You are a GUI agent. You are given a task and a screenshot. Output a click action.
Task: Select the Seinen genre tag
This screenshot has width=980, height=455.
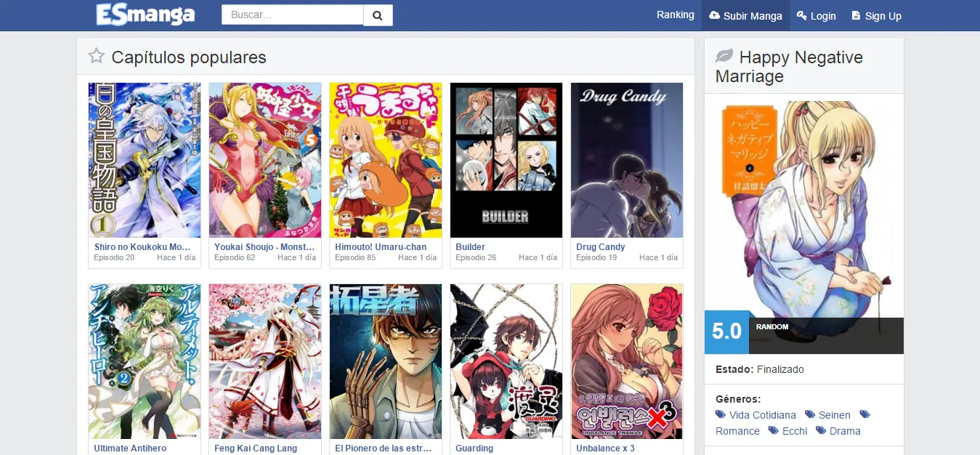tap(834, 415)
